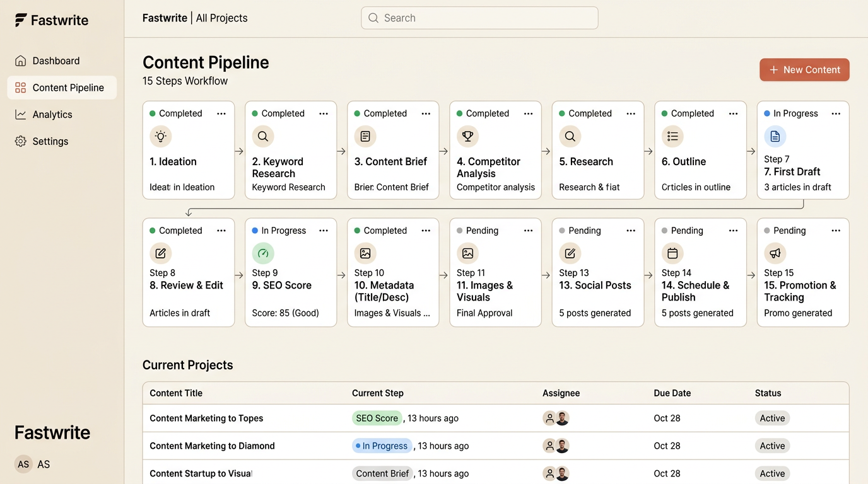Click the Content Brief step badge
Image resolution: width=868 pixels, height=484 pixels.
tap(382, 474)
